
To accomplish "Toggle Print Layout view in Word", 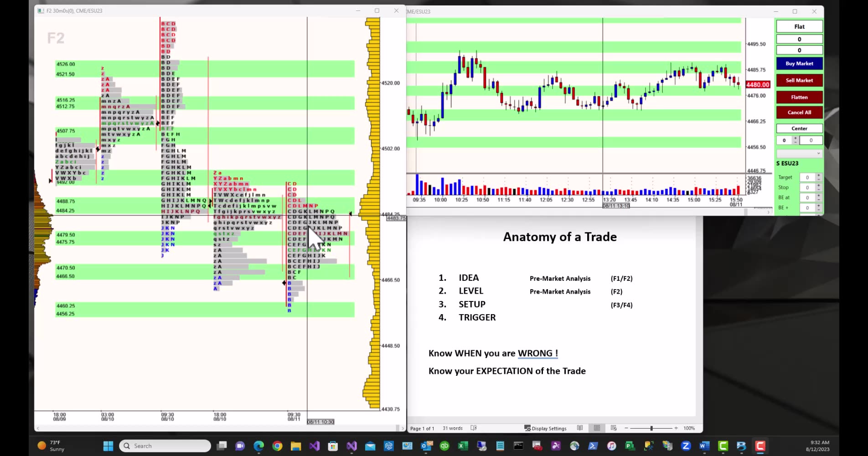I will tap(597, 428).
